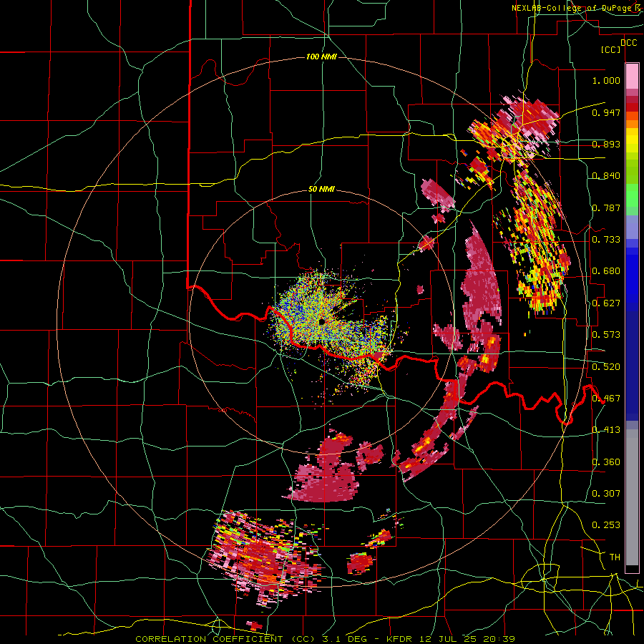
Task: Click "CORRELATION COEFFICIENT (CC)" in the bottom caption
Action: (x=225, y=639)
